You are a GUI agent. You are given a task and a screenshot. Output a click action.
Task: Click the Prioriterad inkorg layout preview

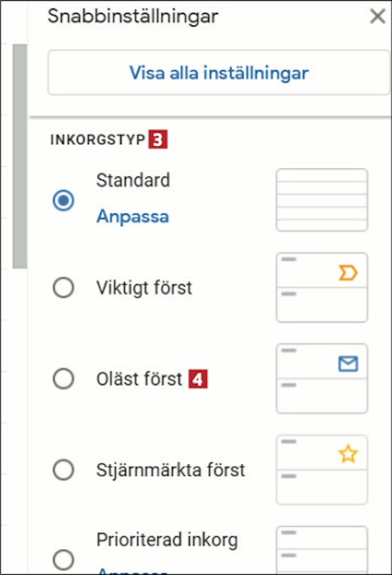coord(322,549)
